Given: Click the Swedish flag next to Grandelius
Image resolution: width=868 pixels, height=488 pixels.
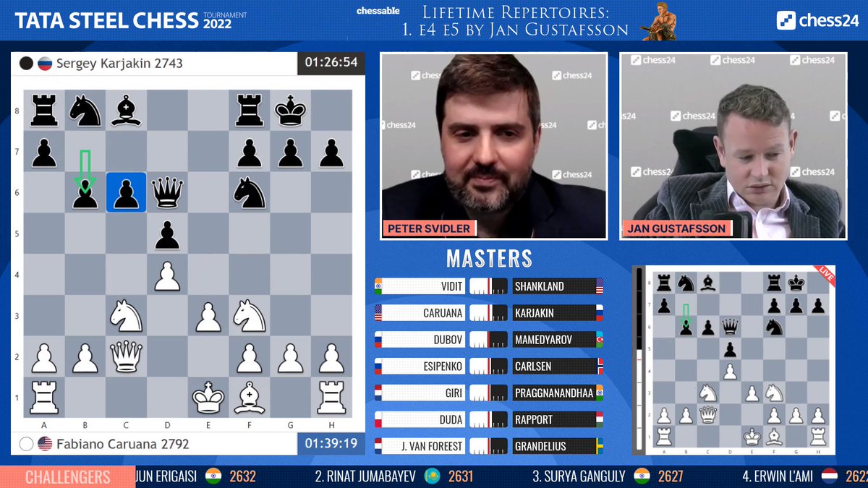Looking at the screenshot, I should pyautogui.click(x=598, y=446).
